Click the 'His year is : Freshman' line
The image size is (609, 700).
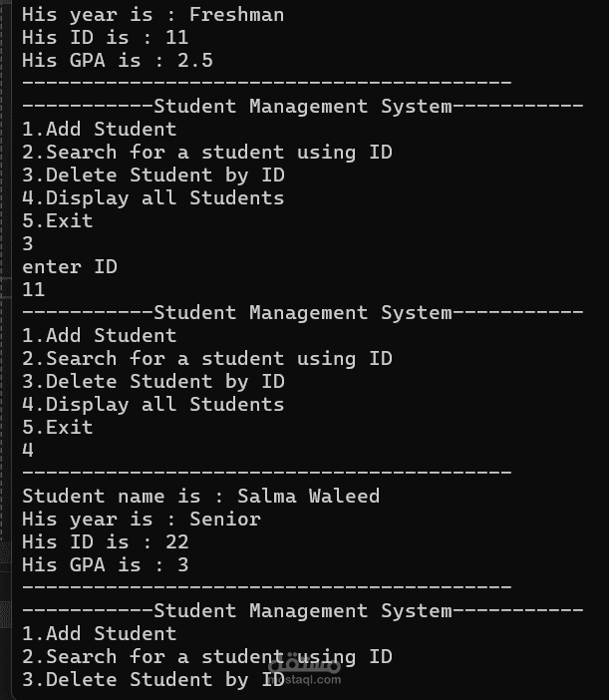coord(153,14)
